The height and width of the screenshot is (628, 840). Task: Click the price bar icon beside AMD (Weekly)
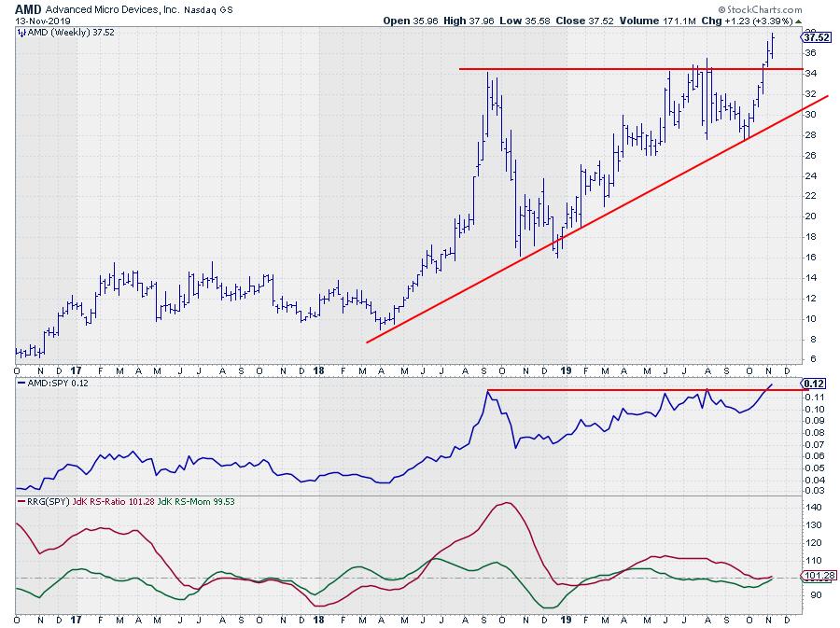click(21, 33)
